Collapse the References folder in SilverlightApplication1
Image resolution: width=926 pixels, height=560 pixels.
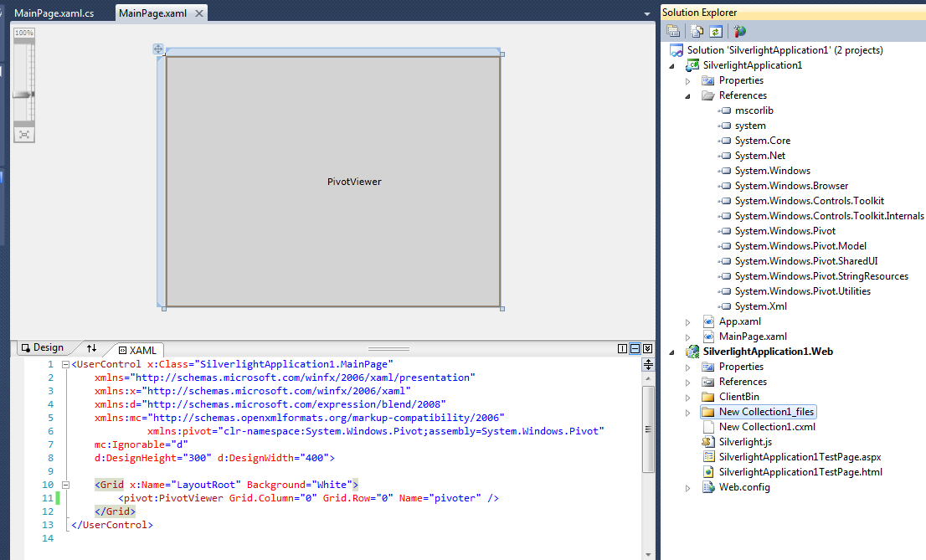pos(687,95)
